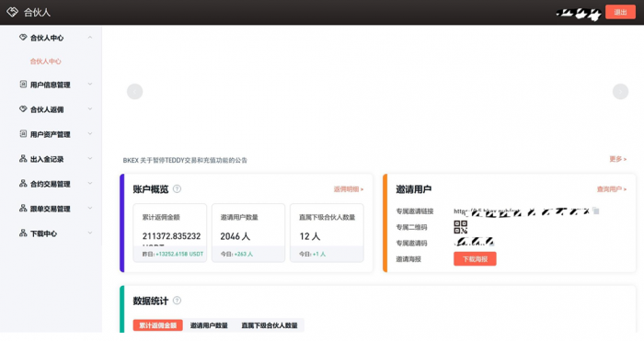Switch to 直属下级合伙人数量 statistics tab
The width and height of the screenshot is (644, 341).
click(270, 325)
